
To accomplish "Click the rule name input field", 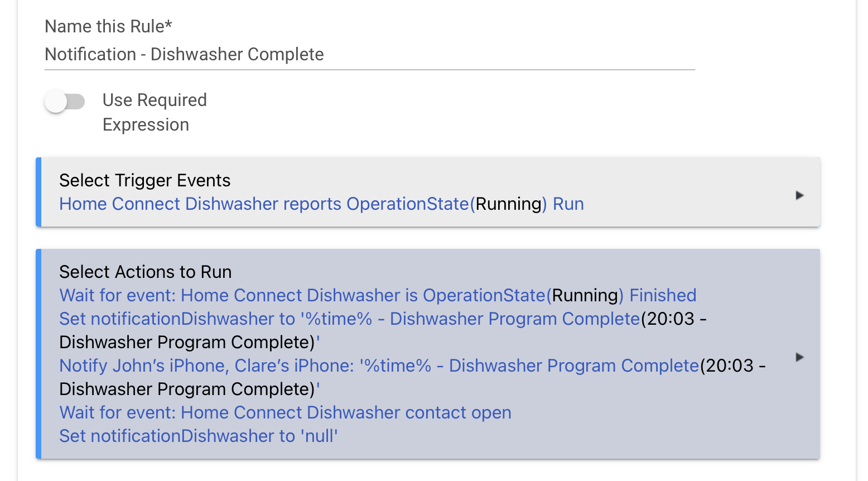I will [x=369, y=55].
